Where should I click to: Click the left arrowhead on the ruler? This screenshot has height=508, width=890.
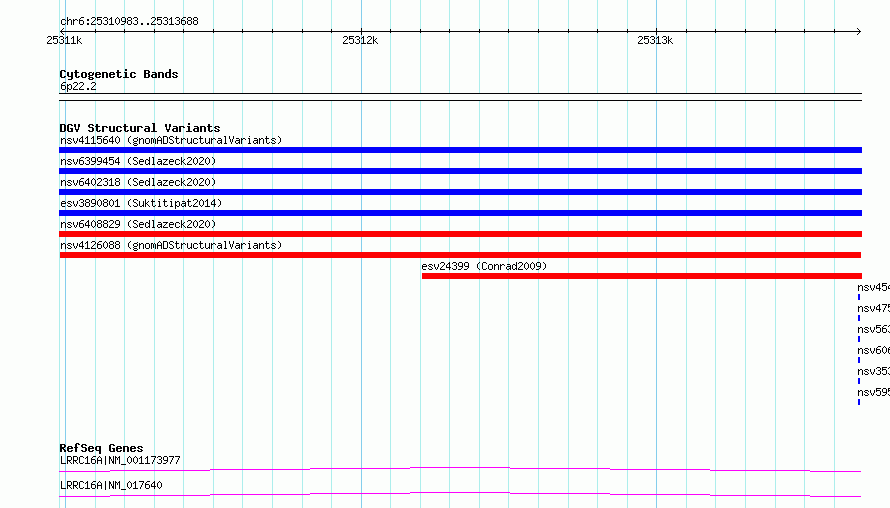(x=62, y=31)
